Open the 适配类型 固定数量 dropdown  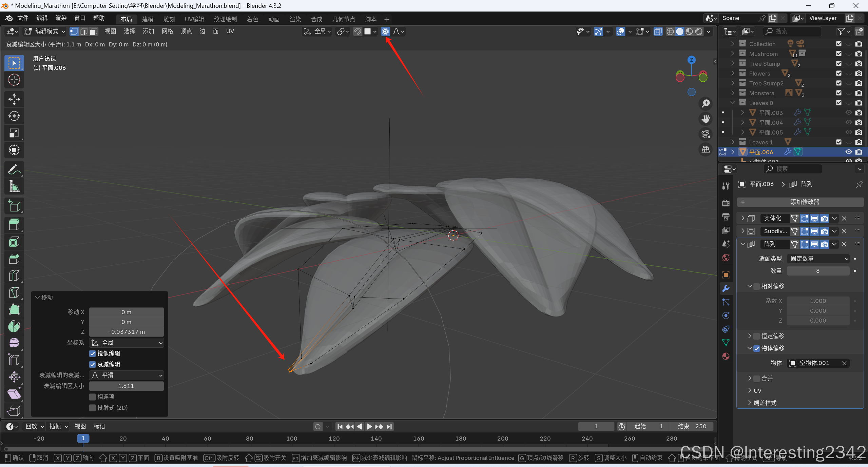(818, 259)
